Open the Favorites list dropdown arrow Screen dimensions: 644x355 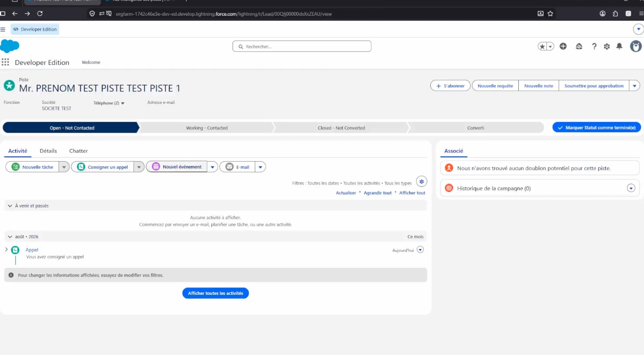(x=550, y=46)
